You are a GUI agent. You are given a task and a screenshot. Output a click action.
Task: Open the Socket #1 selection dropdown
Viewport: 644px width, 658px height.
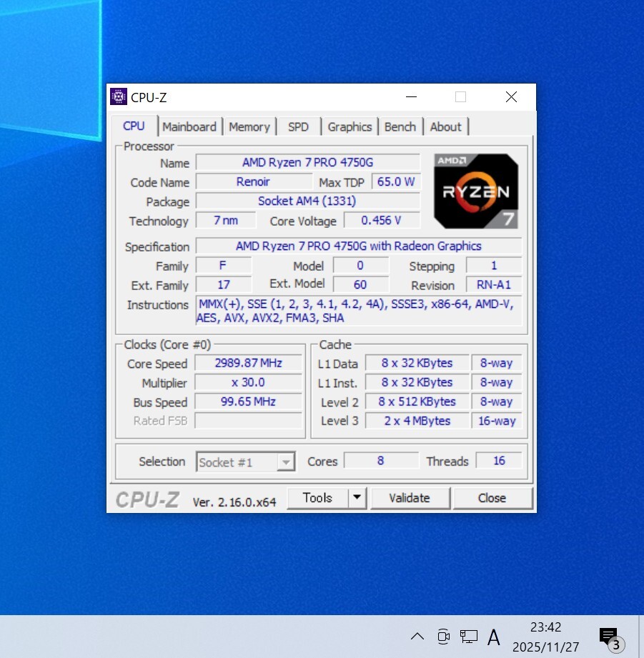coord(246,462)
